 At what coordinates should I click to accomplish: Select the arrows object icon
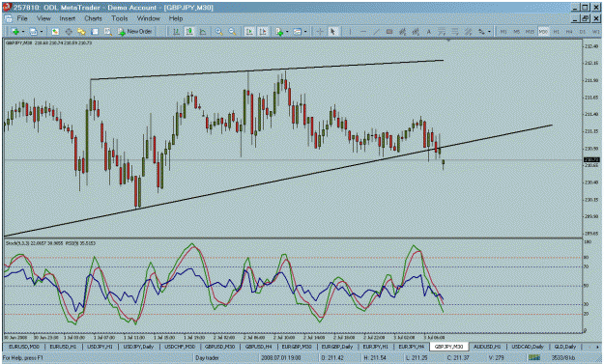pos(481,32)
